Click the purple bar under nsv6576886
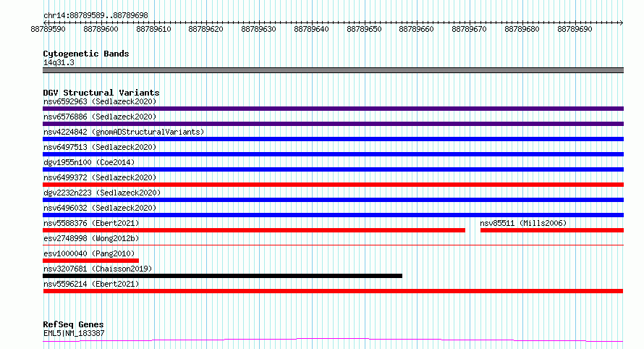Viewport: 644px width, 349px height. click(333, 124)
